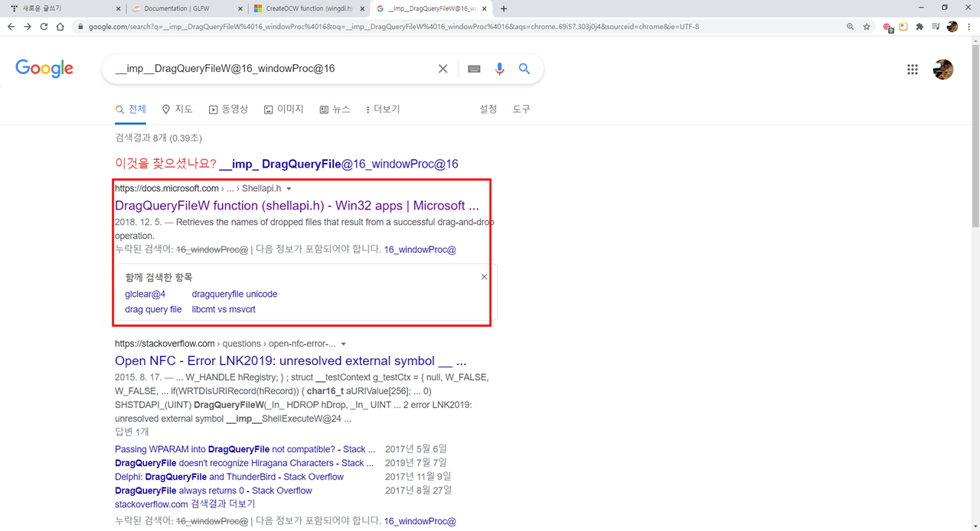The width and height of the screenshot is (980, 531).
Task: Open the red extension with badge 9
Action: point(888,27)
